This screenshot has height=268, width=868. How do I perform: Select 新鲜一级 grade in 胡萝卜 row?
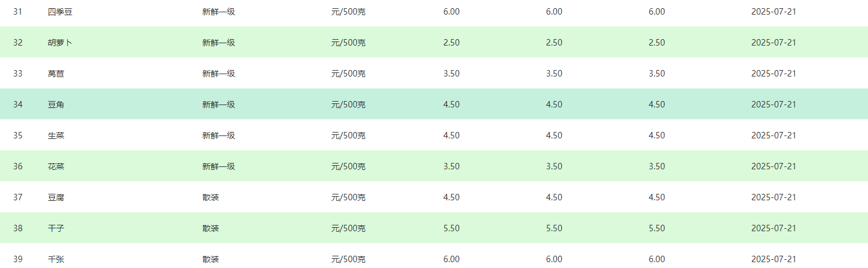[x=219, y=43]
